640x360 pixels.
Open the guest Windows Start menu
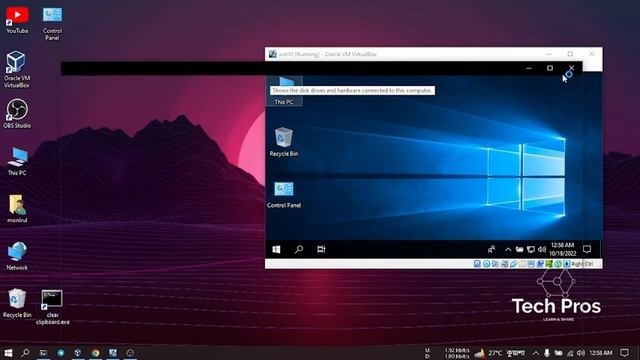click(x=276, y=249)
